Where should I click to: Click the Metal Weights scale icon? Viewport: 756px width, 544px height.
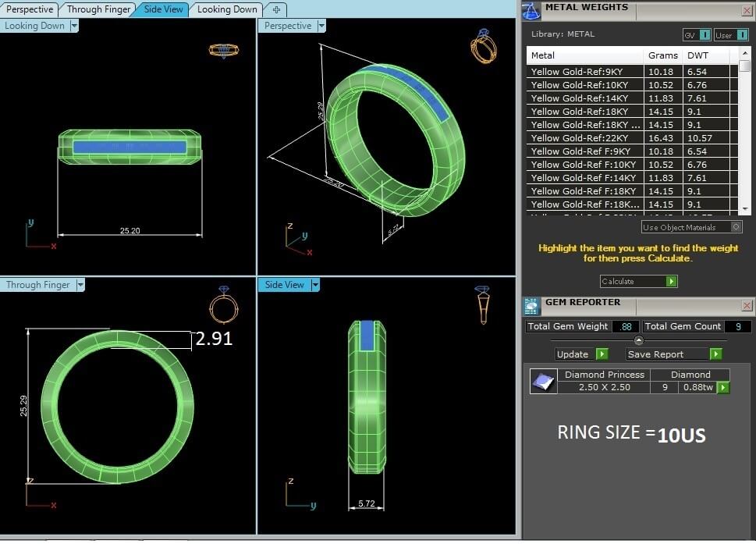[x=531, y=11]
